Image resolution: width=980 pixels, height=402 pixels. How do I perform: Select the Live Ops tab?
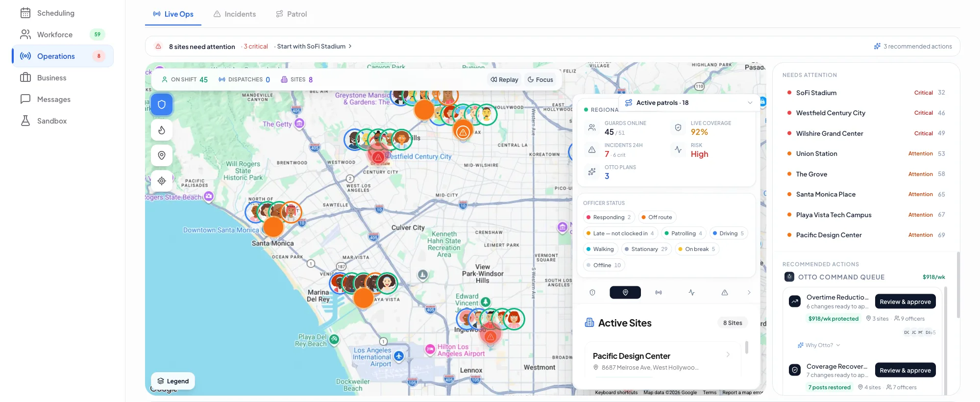(x=173, y=14)
